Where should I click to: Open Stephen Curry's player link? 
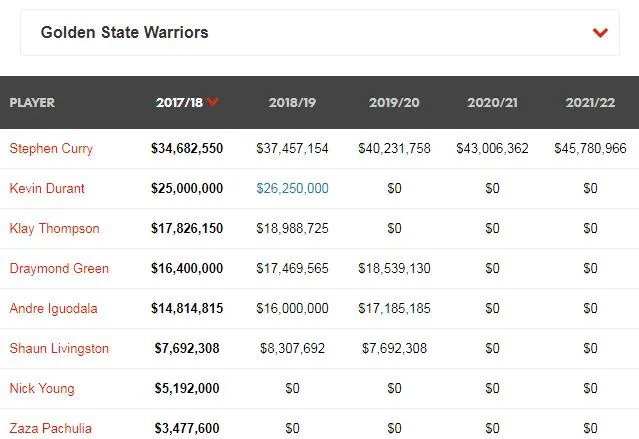(51, 148)
